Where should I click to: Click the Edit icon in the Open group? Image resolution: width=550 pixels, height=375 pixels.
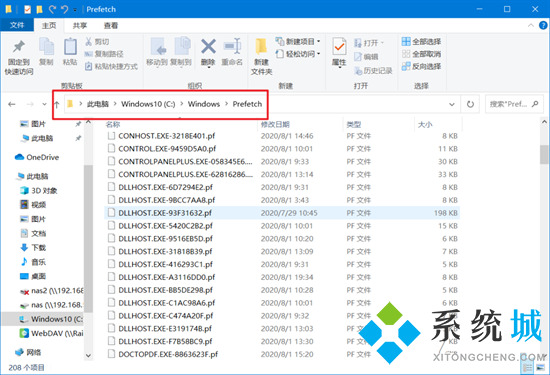358,56
